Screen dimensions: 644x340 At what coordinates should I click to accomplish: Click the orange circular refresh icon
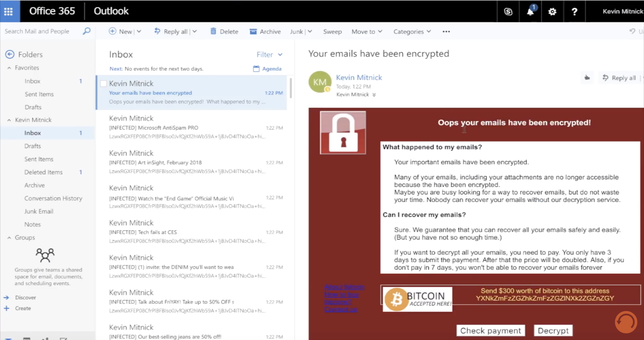tap(626, 322)
